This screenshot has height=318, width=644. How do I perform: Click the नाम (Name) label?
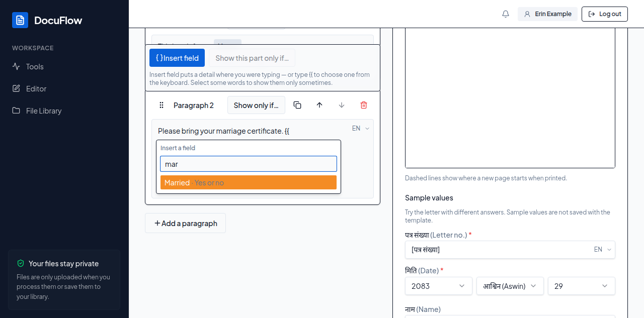(423, 309)
